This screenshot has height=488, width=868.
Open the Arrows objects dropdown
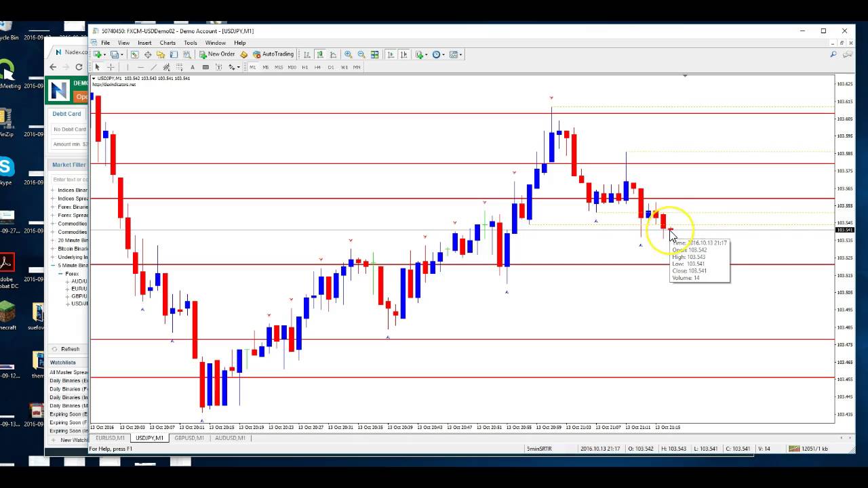point(239,67)
